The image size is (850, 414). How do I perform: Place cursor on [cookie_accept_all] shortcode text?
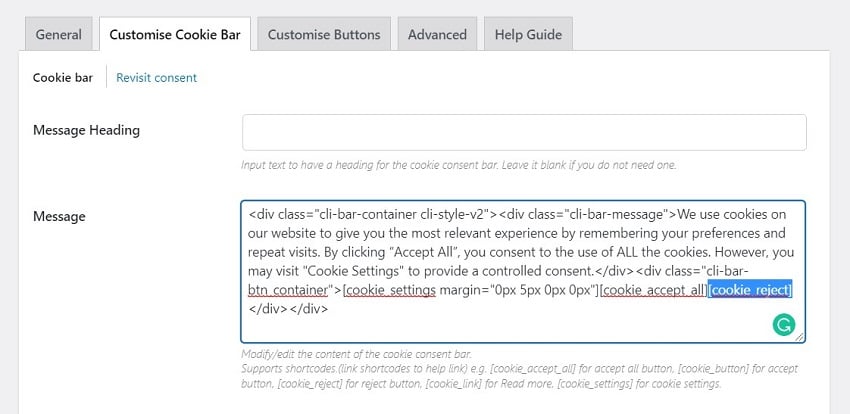(653, 290)
